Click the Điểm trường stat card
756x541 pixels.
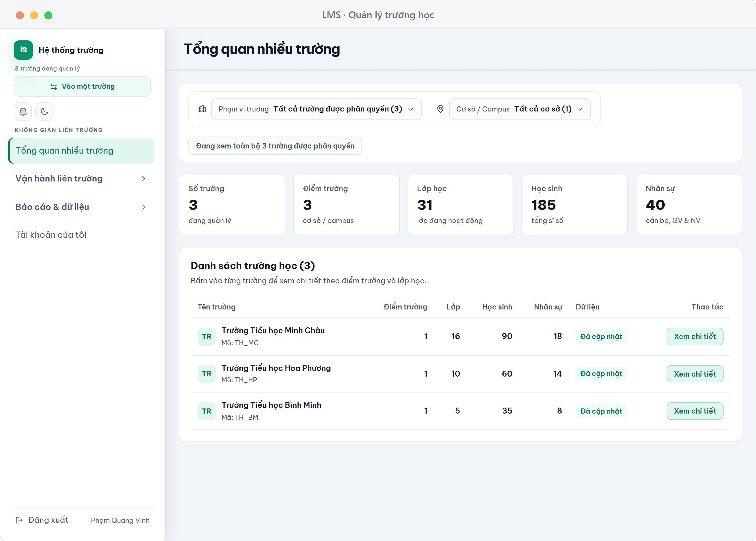(x=346, y=205)
